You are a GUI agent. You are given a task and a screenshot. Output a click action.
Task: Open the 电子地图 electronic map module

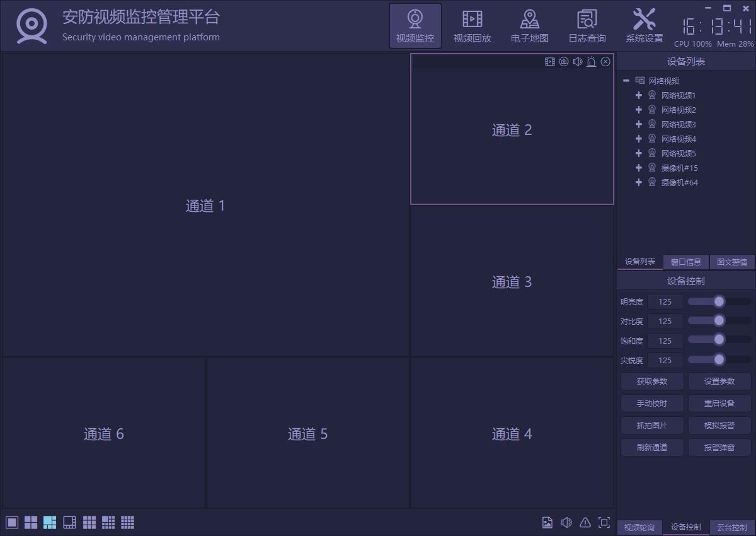[x=529, y=26]
